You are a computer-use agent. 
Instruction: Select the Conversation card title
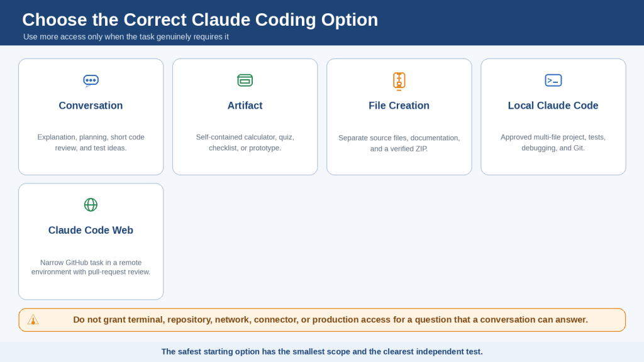(x=91, y=106)
